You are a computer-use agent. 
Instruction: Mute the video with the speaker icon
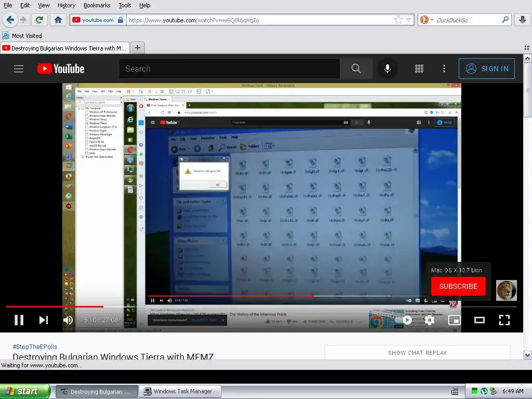click(68, 320)
